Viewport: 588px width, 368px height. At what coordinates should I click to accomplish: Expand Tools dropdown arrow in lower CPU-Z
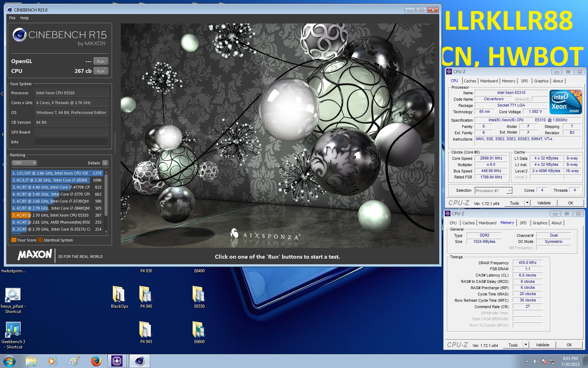(525, 345)
